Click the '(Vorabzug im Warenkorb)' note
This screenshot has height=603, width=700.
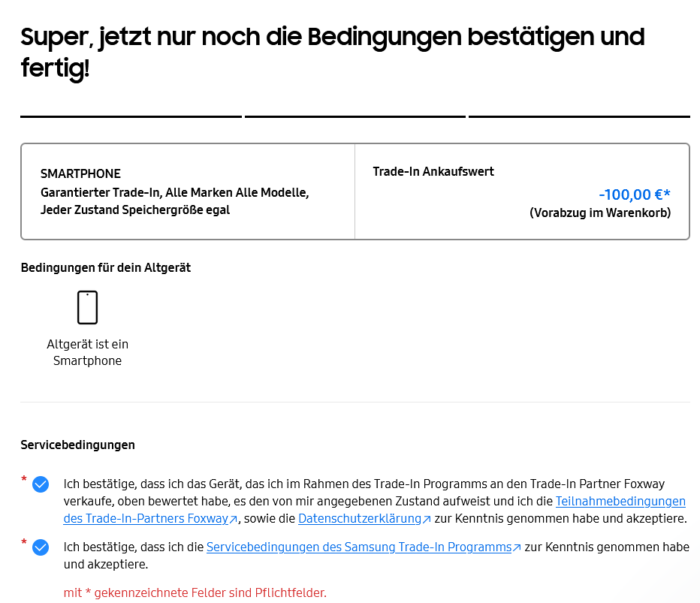599,213
